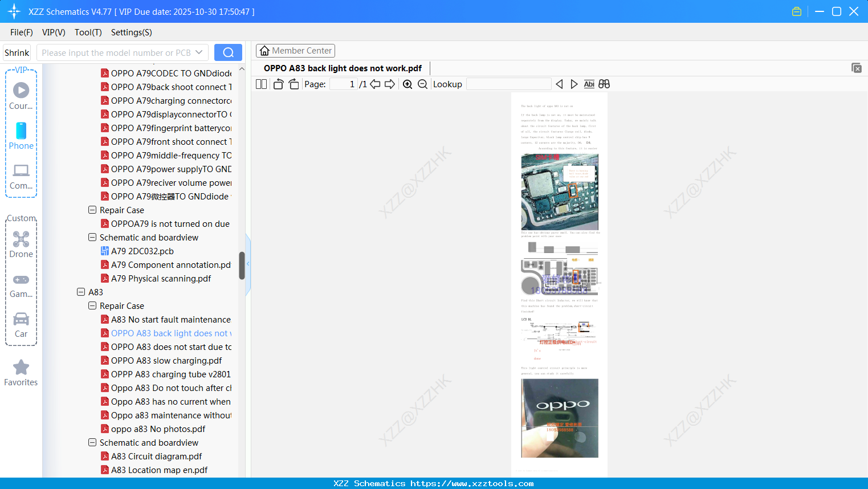Rotate the PDF page clockwise

294,84
